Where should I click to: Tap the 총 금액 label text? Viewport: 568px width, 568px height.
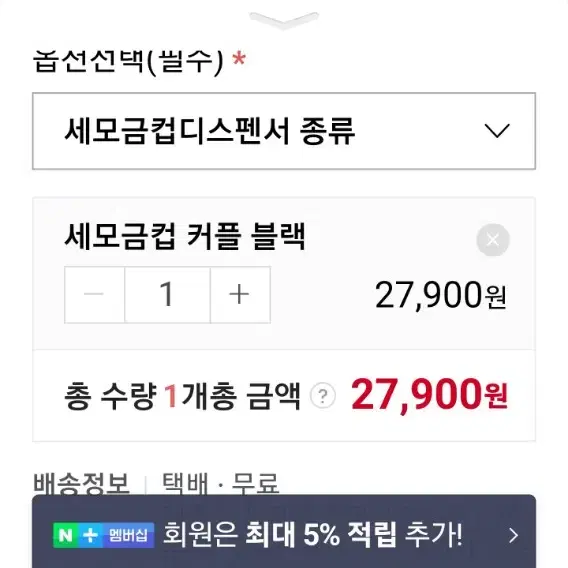(x=255, y=396)
